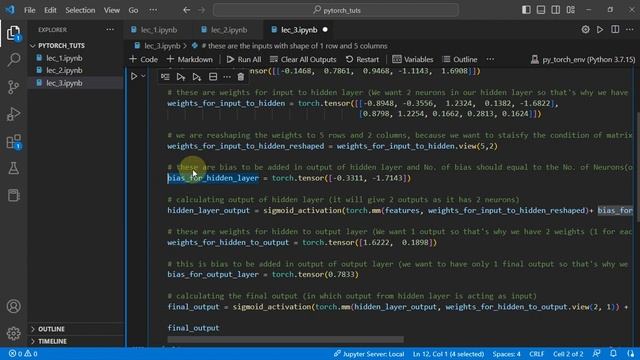Restart the notebook kernel
Viewport: 640px width, 360px height.
point(362,60)
